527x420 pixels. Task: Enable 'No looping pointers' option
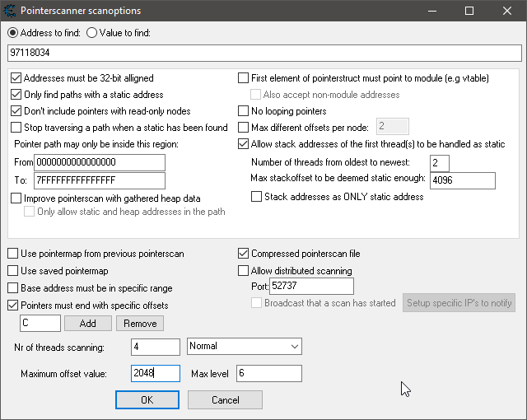pos(243,111)
